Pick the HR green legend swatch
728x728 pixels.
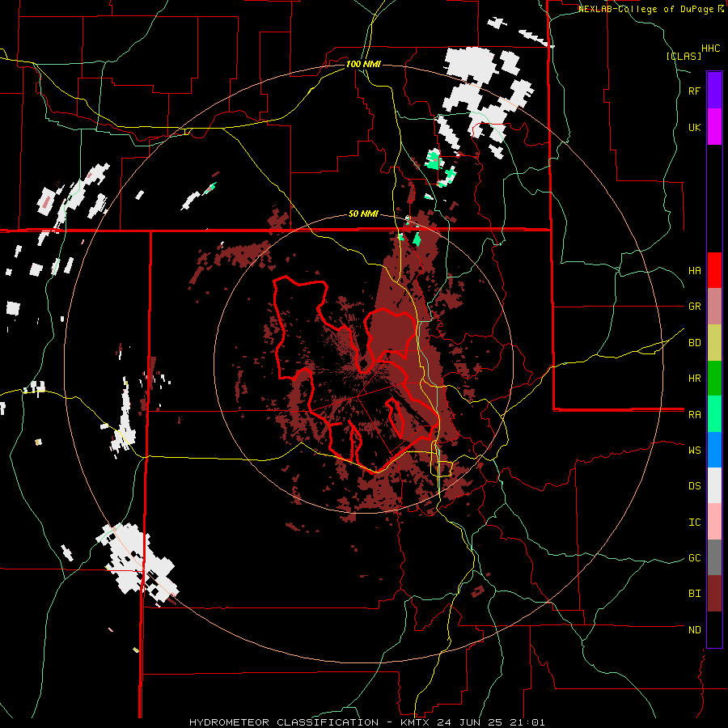(x=714, y=378)
